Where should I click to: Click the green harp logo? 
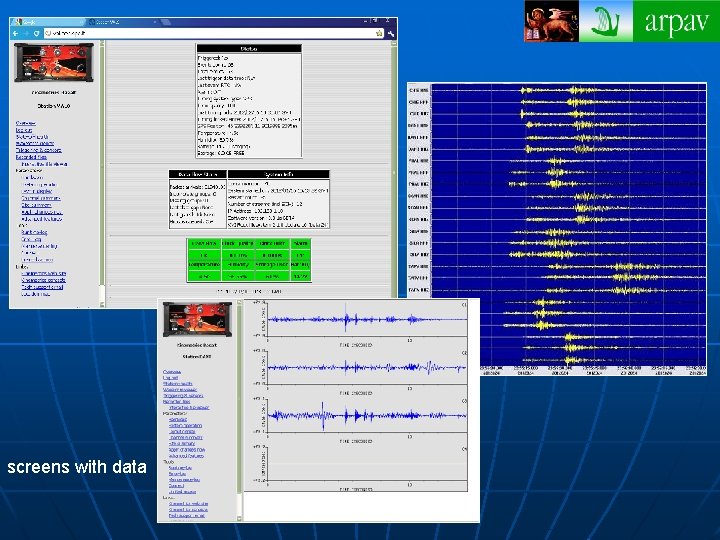click(x=606, y=21)
